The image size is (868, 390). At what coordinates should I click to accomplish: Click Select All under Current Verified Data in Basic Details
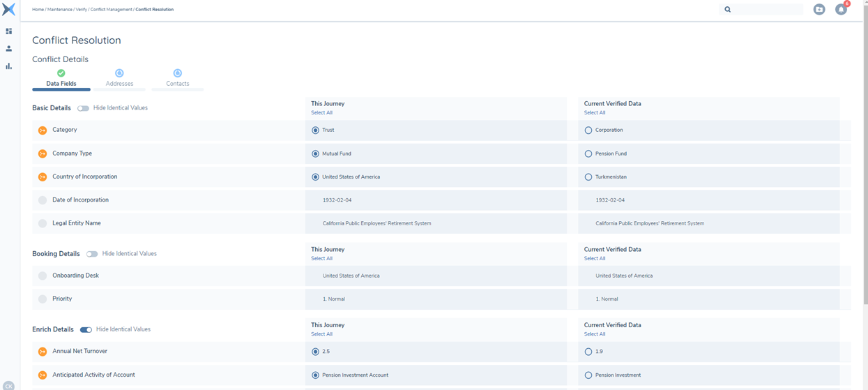tap(595, 113)
